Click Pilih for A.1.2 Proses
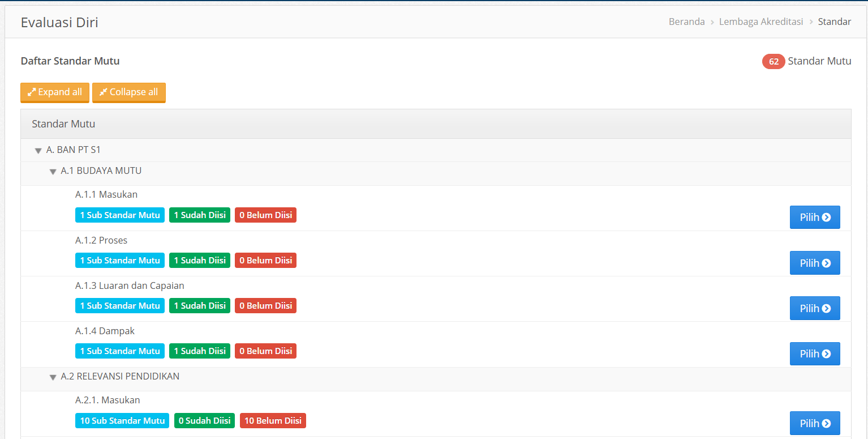 point(815,263)
